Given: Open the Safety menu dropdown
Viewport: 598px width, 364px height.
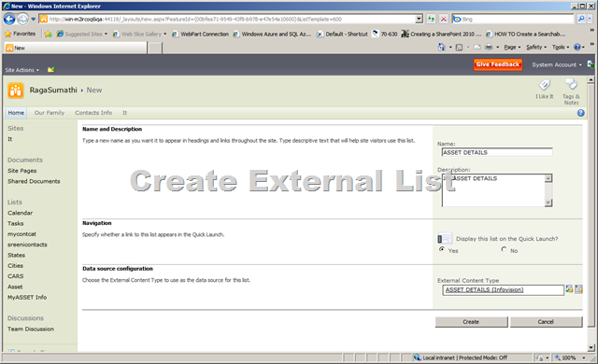Looking at the screenshot, I should (x=536, y=48).
